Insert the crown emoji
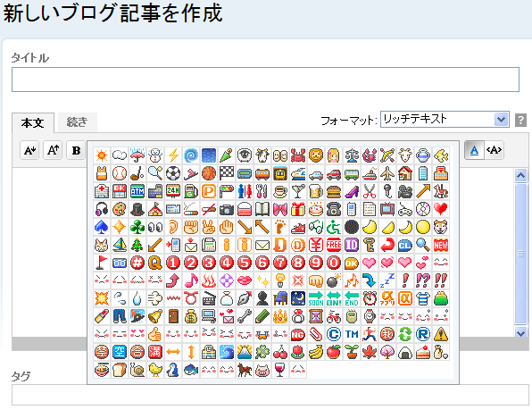The image size is (532, 410). tap(280, 316)
